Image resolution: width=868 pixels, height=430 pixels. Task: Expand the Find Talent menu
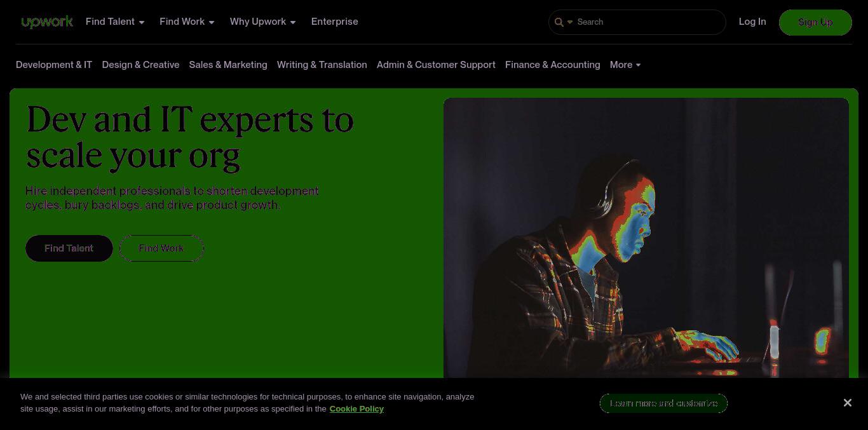[115, 22]
